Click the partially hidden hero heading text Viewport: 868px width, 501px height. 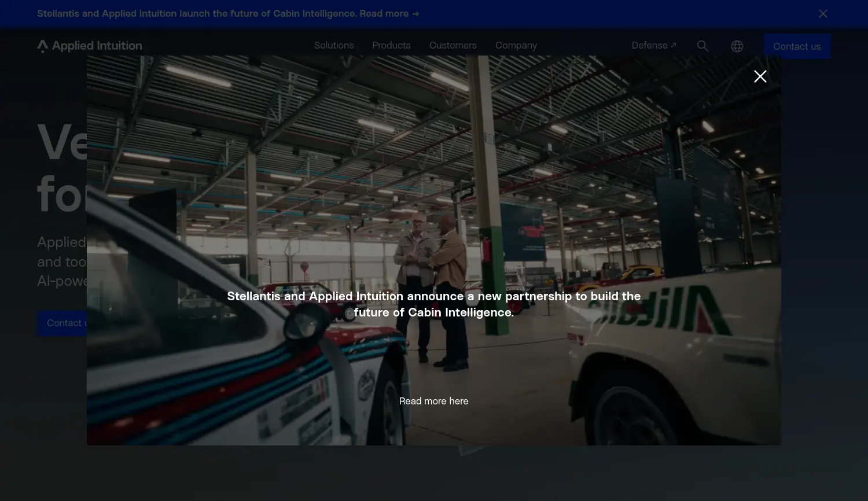(x=62, y=168)
